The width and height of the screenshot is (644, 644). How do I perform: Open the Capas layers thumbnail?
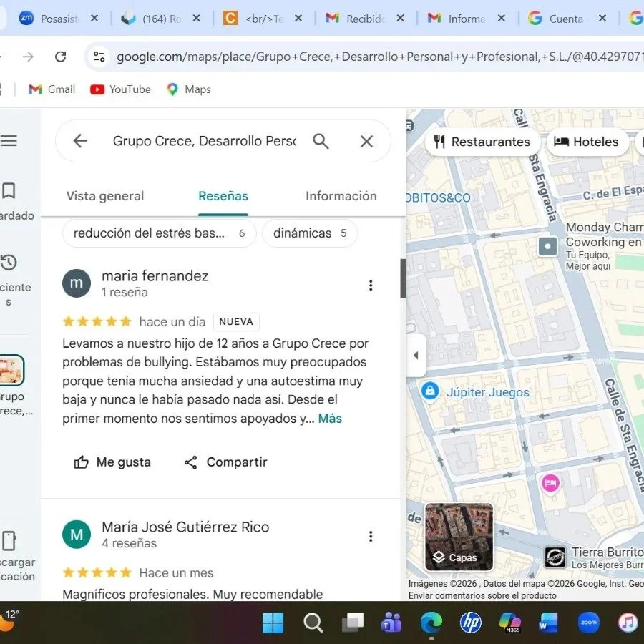pyautogui.click(x=459, y=537)
